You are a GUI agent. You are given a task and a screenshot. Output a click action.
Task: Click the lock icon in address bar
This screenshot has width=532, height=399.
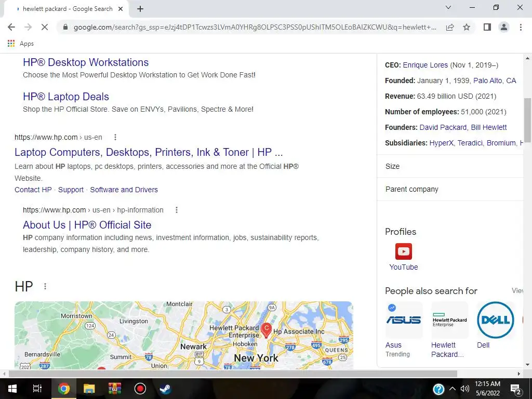(65, 27)
